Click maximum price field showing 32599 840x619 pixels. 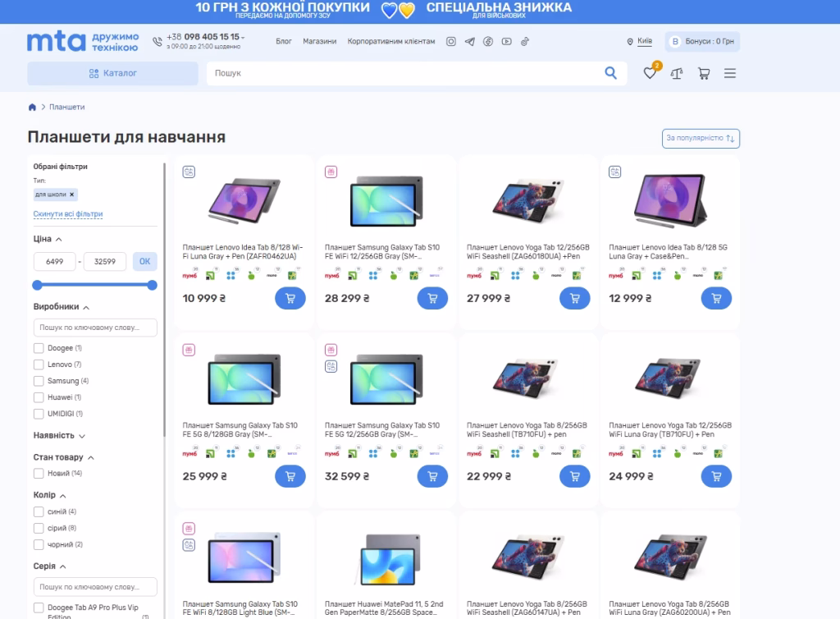(x=105, y=262)
